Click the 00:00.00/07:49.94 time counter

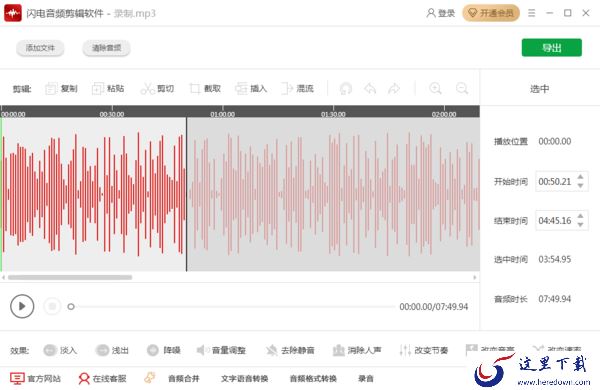[x=434, y=307]
